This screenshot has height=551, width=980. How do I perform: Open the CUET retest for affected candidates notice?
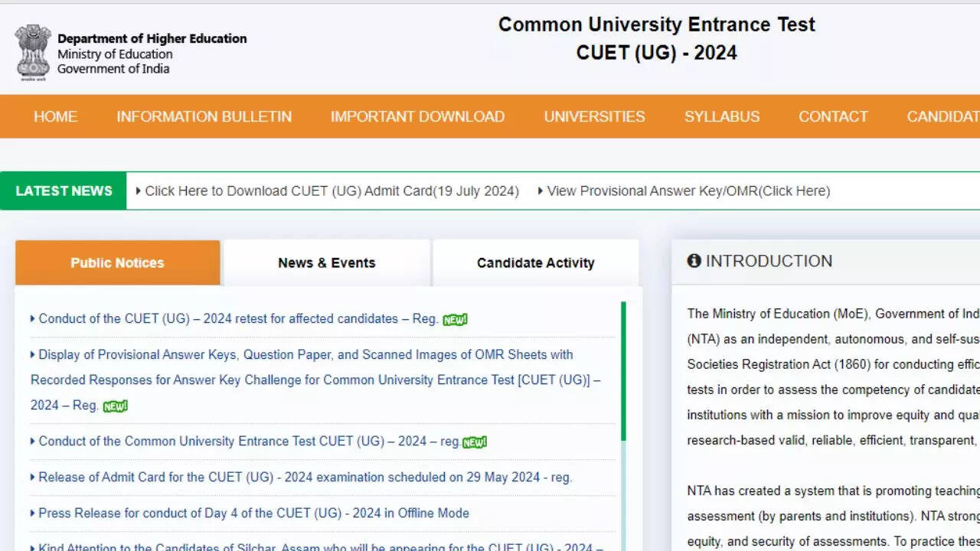coord(237,318)
